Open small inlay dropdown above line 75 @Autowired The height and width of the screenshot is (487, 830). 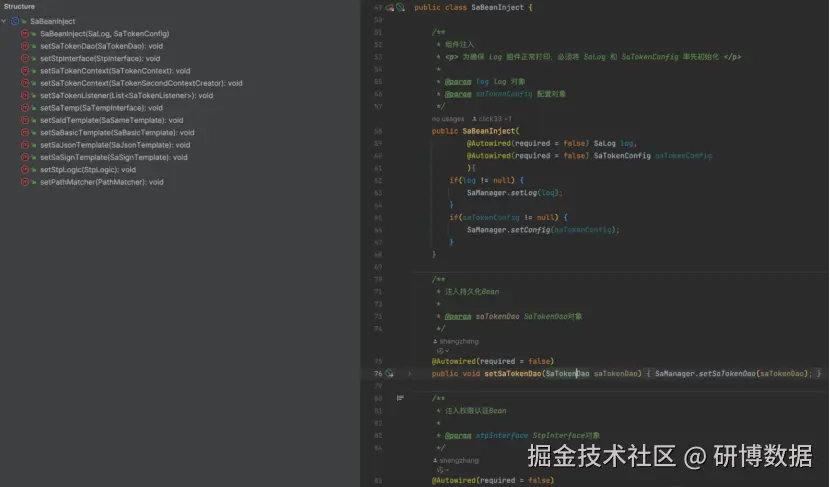(443, 351)
